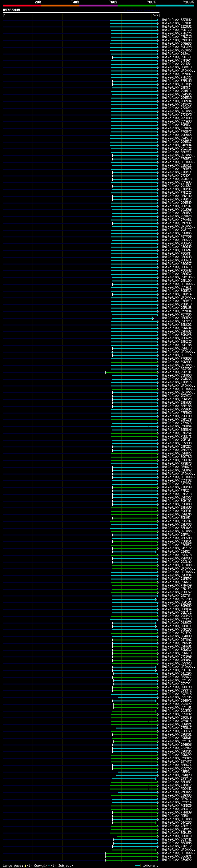
Task: Select the UniRef100_B9HXK7 label
Action: (x=176, y=497)
